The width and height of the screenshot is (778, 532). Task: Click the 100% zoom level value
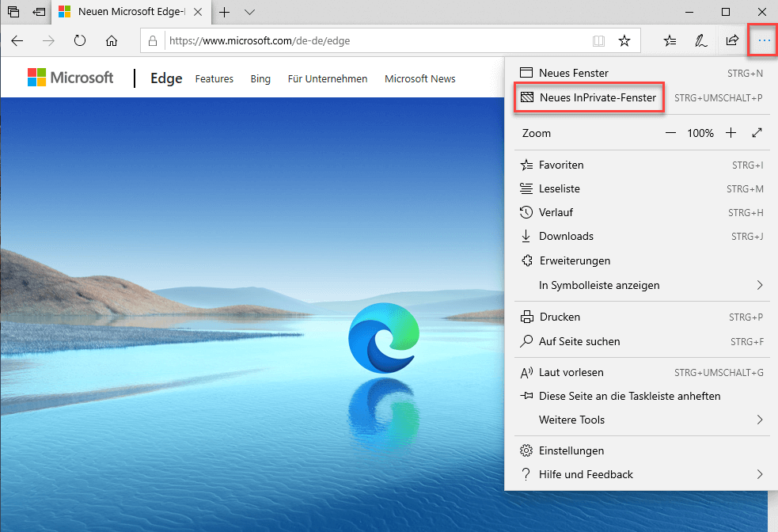point(700,133)
